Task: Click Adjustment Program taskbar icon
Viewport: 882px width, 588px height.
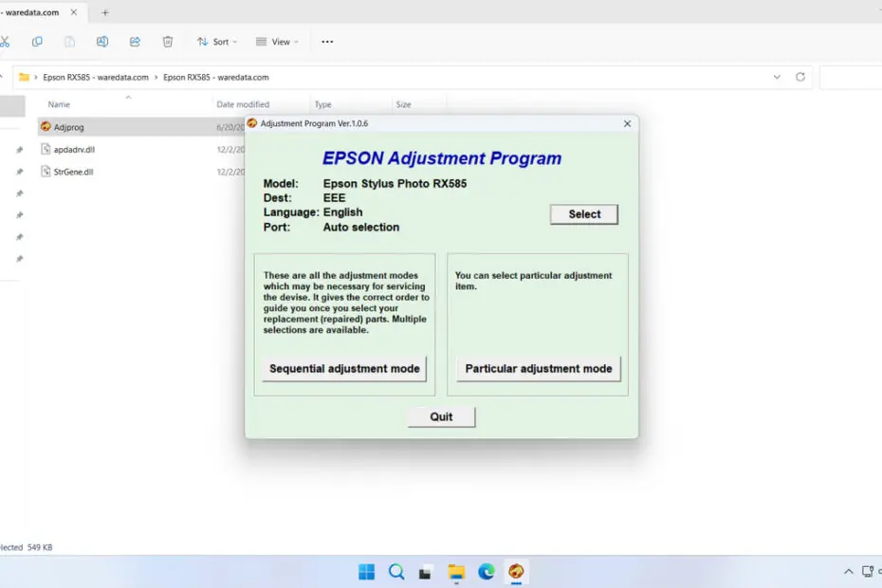Action: [x=516, y=572]
